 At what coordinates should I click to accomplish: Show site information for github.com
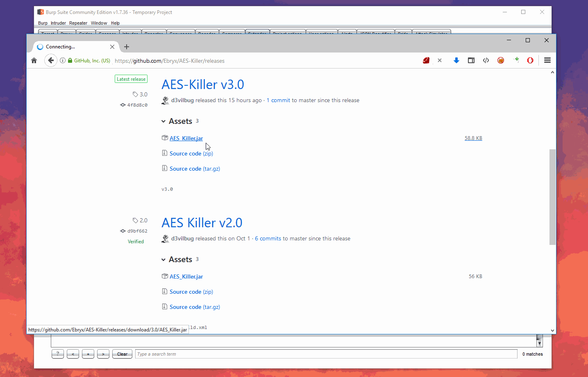pyautogui.click(x=63, y=60)
